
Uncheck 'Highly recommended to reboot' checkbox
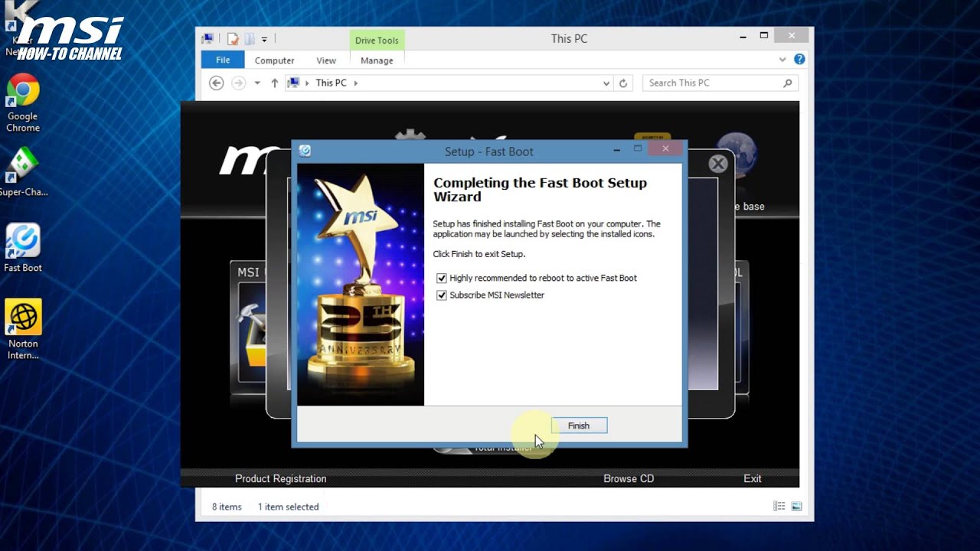(x=441, y=279)
